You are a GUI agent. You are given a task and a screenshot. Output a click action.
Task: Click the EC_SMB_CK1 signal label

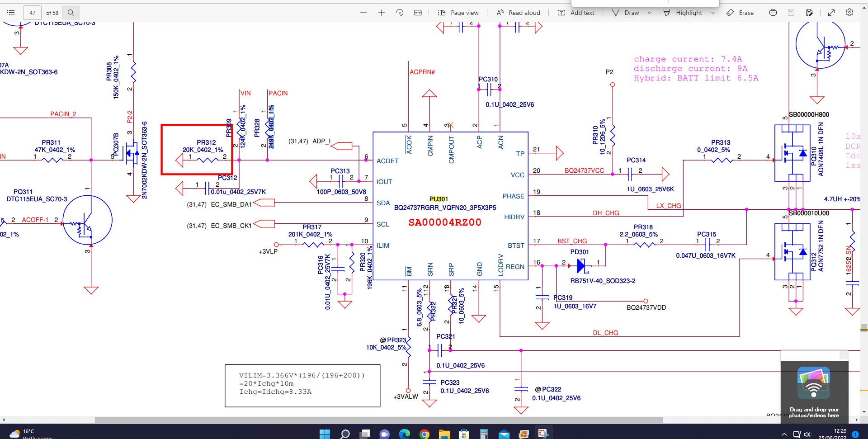tap(231, 226)
